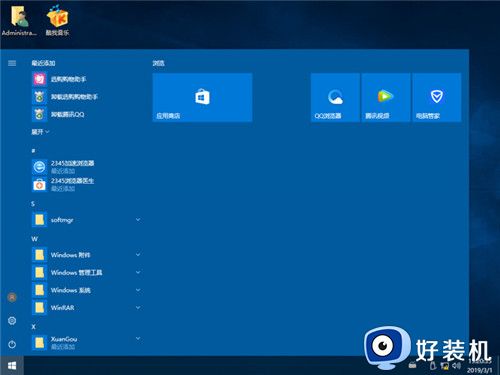
Task: Select the Windows 系统 folder entry
Action: point(87,290)
